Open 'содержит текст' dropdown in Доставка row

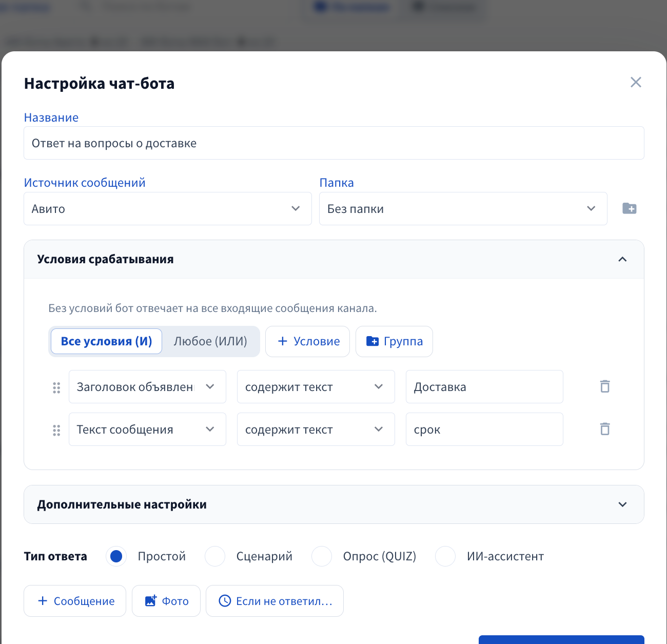[x=316, y=386]
